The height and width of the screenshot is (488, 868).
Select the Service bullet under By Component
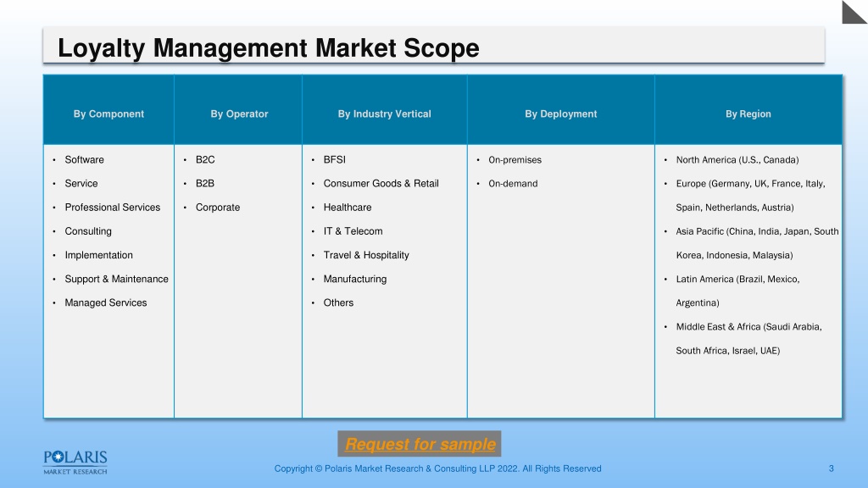[x=81, y=184]
